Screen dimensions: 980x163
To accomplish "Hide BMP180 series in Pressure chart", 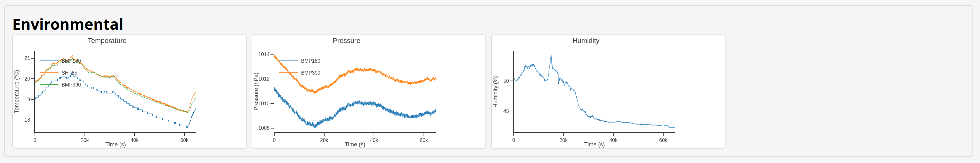I will (310, 61).
